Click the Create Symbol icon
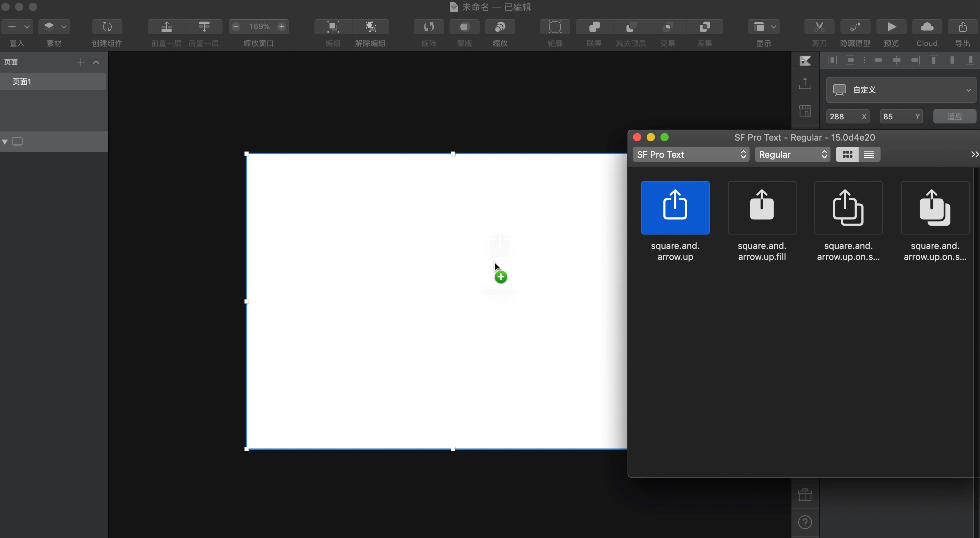 pos(107,27)
